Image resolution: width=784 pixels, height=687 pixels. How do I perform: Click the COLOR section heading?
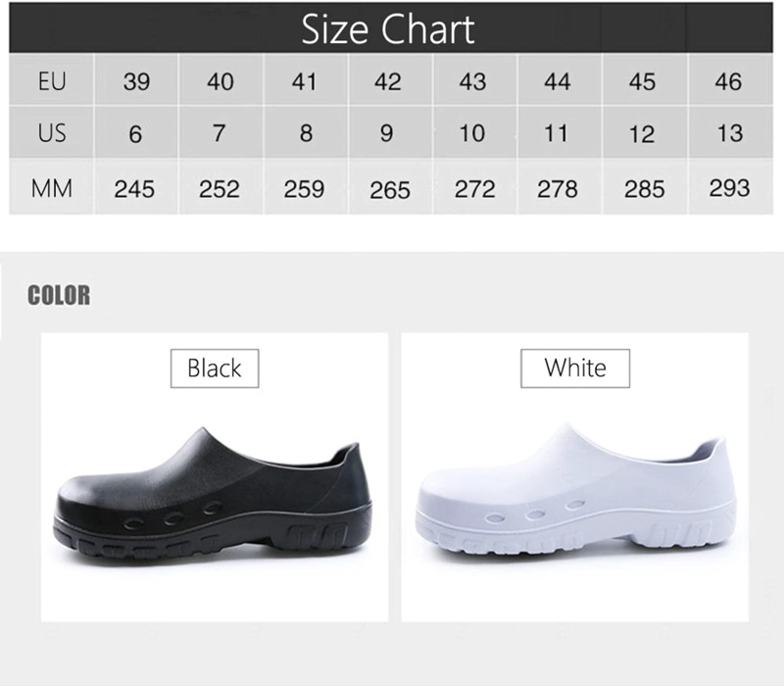[59, 295]
